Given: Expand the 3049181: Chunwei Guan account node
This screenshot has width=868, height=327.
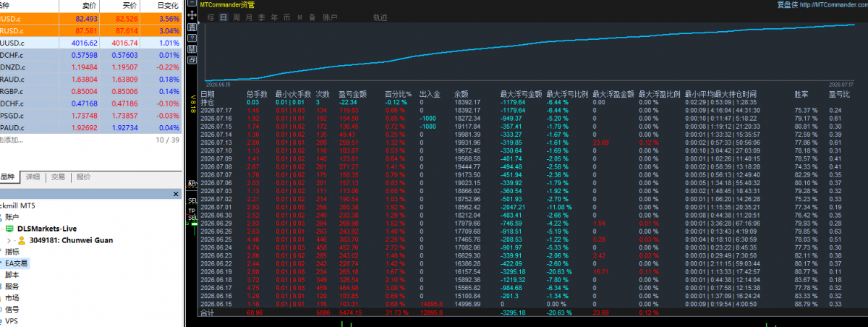Looking at the screenshot, I should pos(9,240).
